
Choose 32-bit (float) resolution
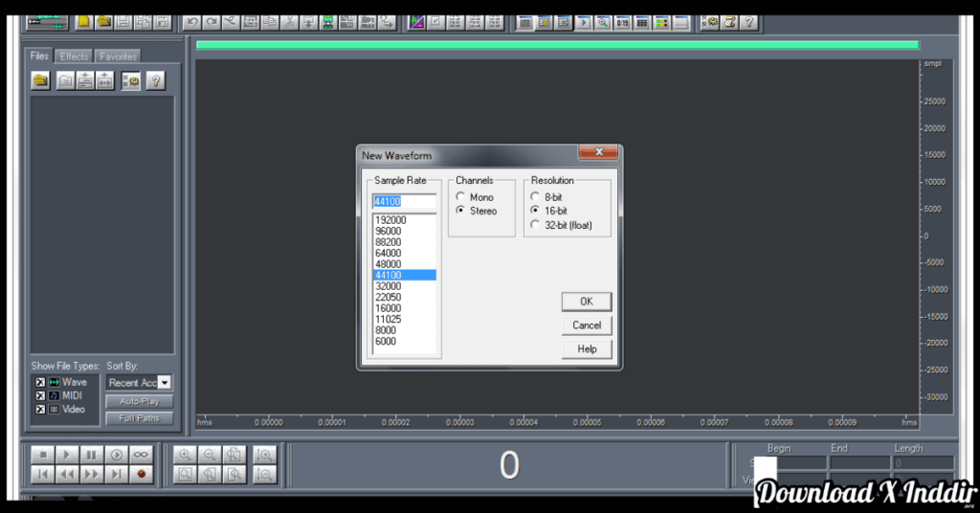pos(536,225)
